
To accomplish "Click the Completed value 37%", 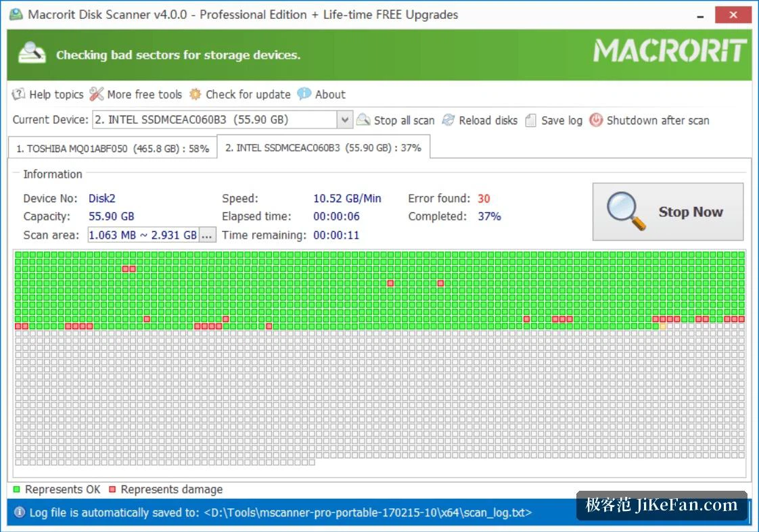I will (489, 216).
